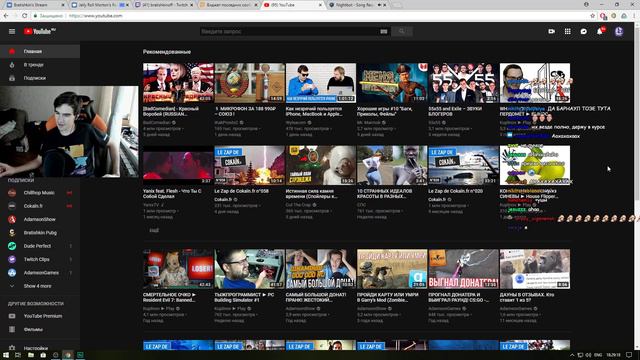Open File Explorer from the taskbar

[31, 355]
